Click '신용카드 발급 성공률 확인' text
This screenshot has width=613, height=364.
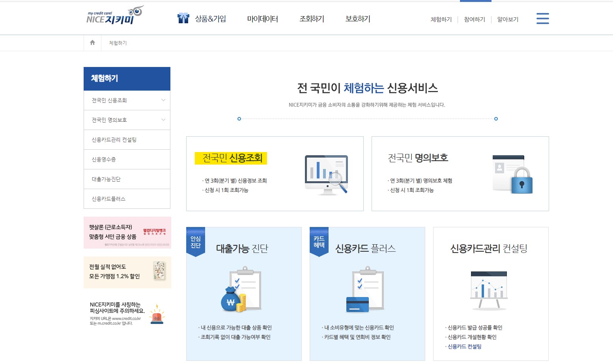475,328
